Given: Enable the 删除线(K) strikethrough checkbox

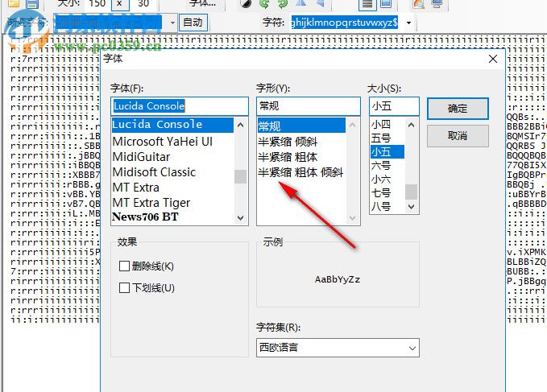Looking at the screenshot, I should 124,266.
